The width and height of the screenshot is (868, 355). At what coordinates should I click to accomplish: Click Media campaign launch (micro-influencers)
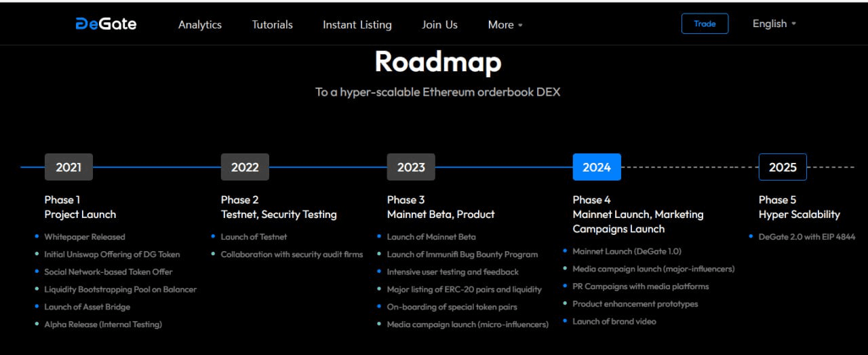point(468,324)
